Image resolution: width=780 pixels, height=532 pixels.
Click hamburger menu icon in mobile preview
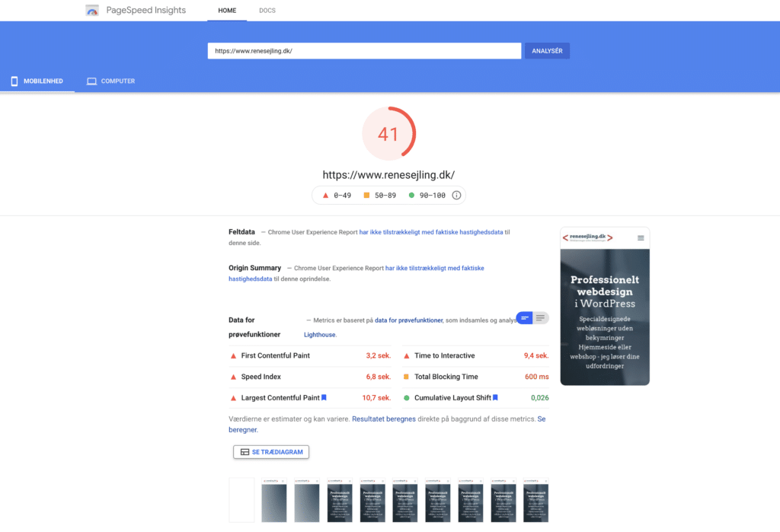click(x=641, y=238)
